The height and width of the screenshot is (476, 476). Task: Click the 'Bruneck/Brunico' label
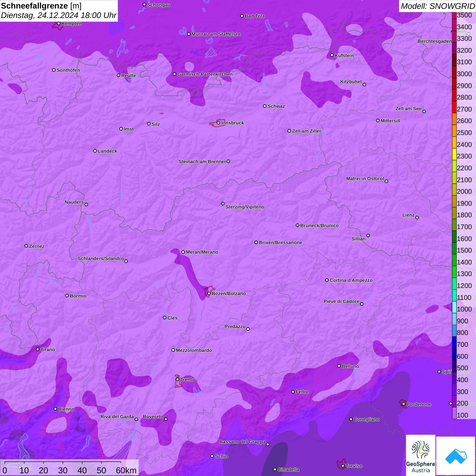click(x=319, y=225)
